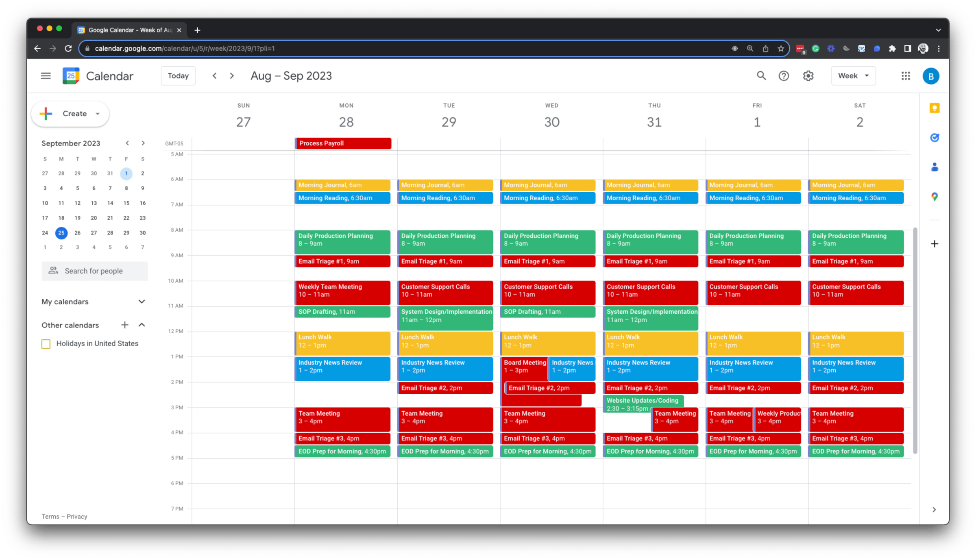Open Contacts side panel icon
This screenshot has width=976, height=560.
935,167
